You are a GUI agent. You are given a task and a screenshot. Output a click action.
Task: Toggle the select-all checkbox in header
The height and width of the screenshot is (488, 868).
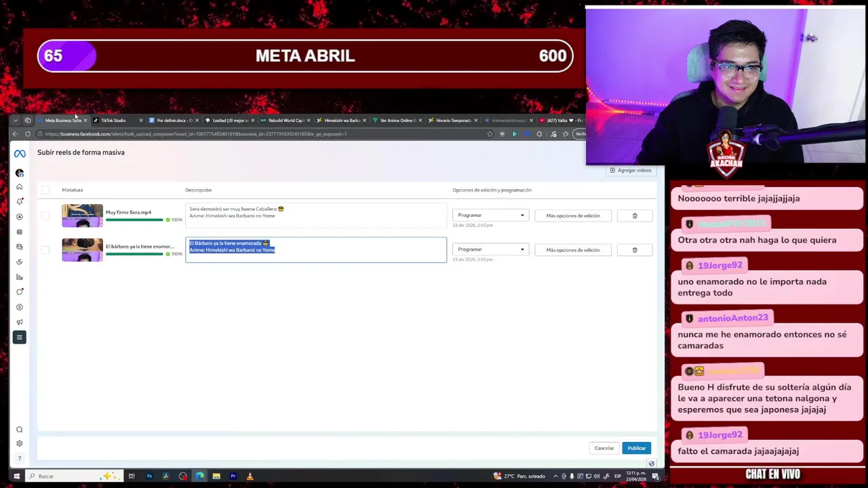[45, 190]
